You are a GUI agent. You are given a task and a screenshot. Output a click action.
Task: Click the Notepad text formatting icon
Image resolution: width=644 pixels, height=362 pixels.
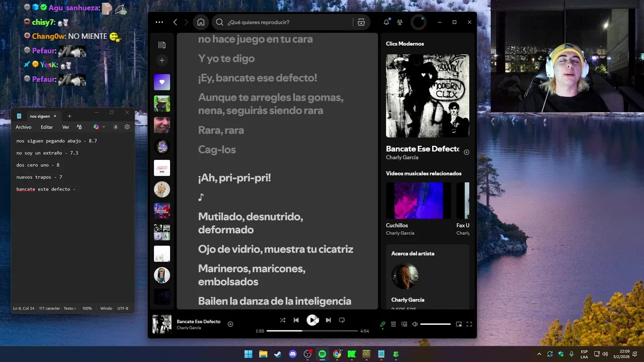click(79, 127)
